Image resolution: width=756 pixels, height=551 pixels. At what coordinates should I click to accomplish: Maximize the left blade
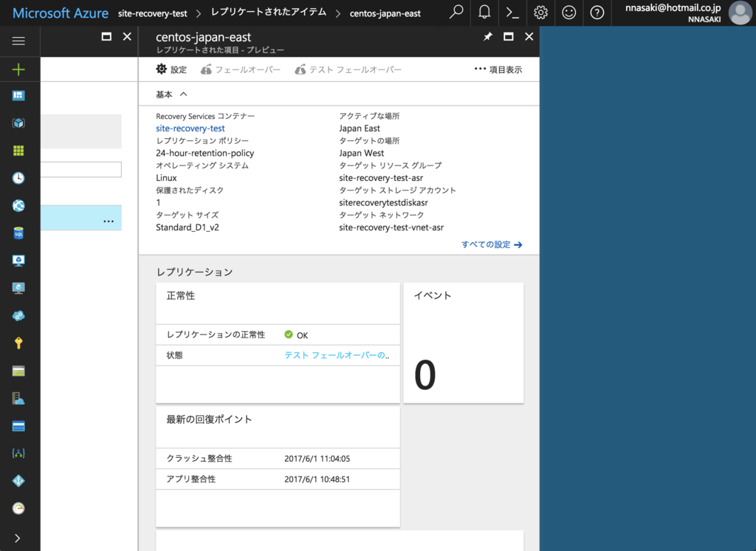(106, 37)
